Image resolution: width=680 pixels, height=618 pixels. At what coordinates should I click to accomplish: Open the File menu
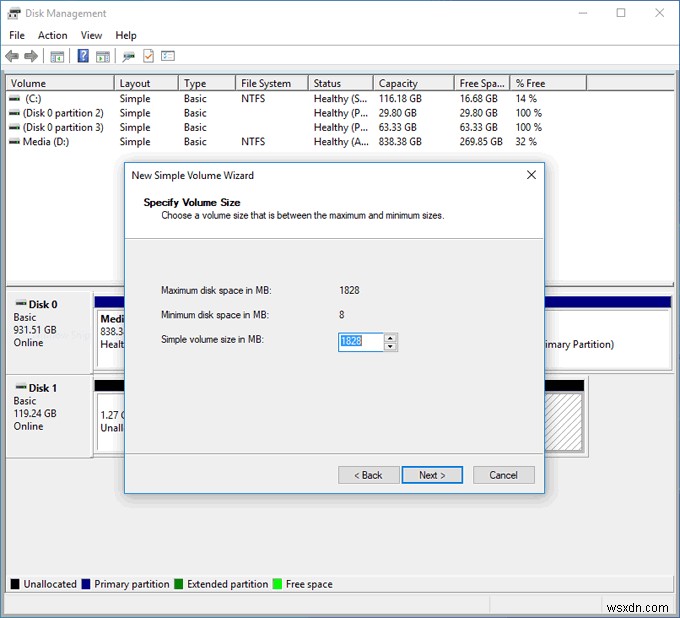pos(17,35)
